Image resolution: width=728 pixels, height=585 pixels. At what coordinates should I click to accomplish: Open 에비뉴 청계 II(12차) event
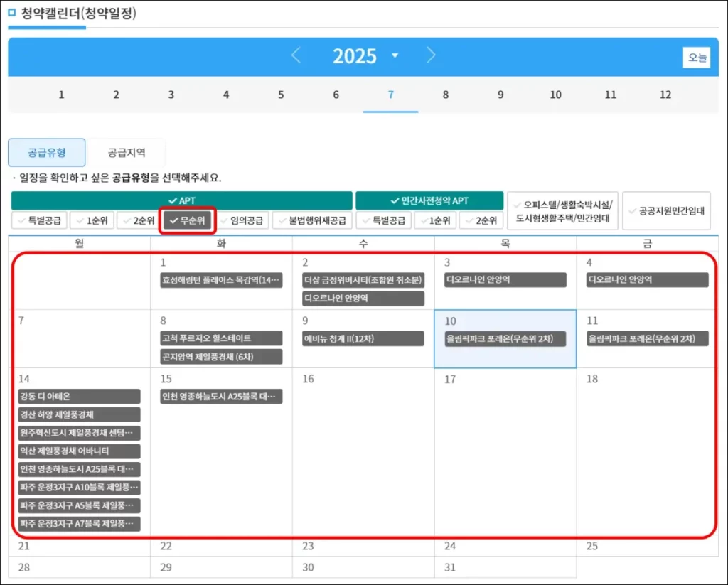pyautogui.click(x=363, y=338)
